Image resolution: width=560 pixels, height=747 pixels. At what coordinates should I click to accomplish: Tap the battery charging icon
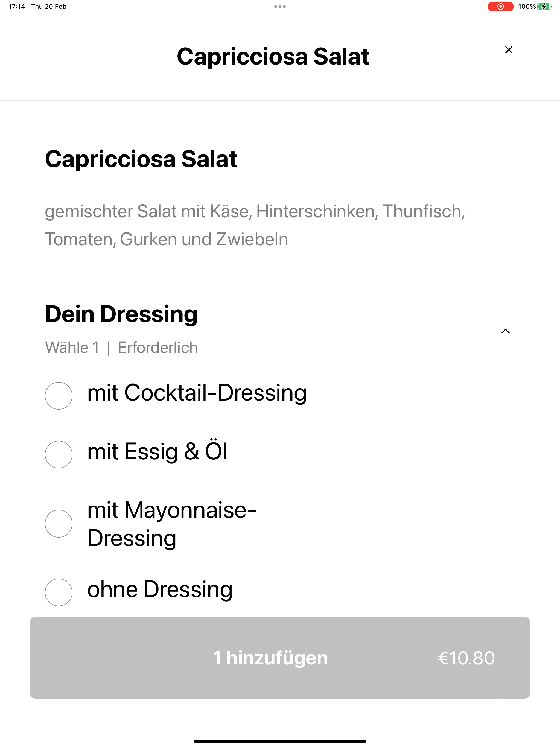[544, 6]
